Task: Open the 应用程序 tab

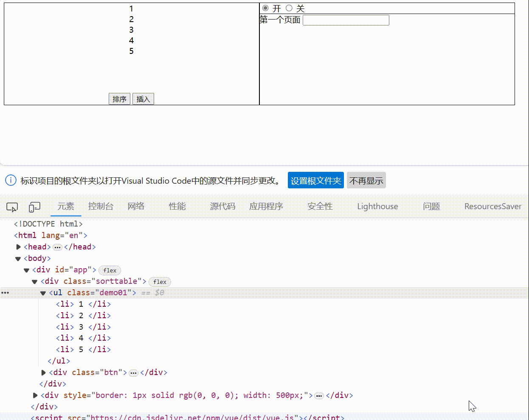Action: tap(266, 206)
